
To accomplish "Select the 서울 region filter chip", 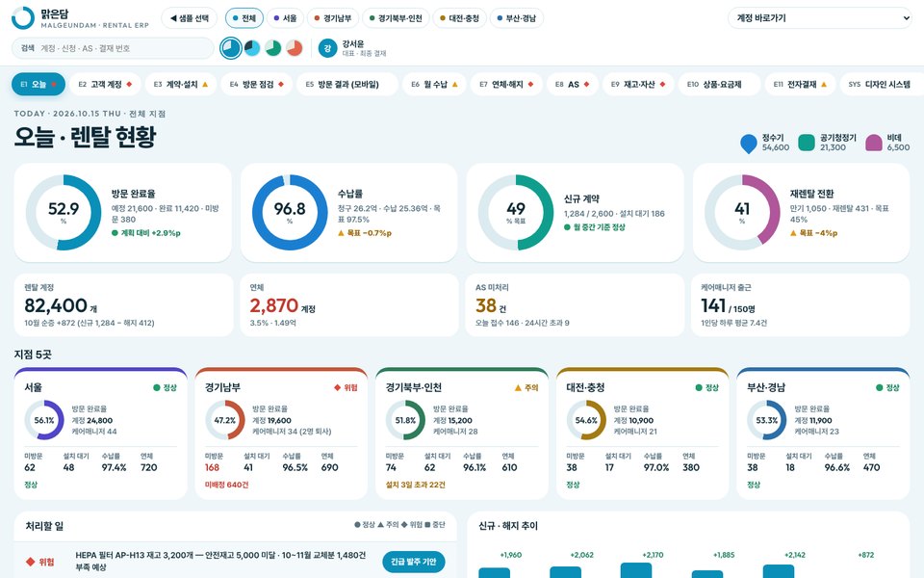I will point(285,18).
